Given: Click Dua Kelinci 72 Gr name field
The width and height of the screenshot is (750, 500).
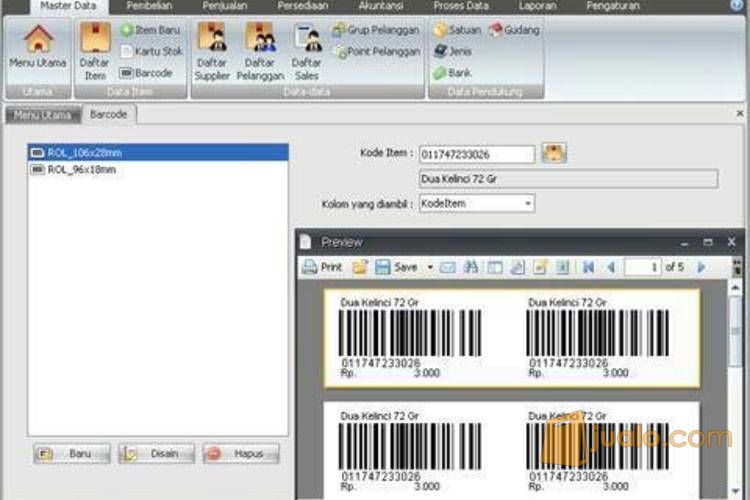Looking at the screenshot, I should [568, 179].
